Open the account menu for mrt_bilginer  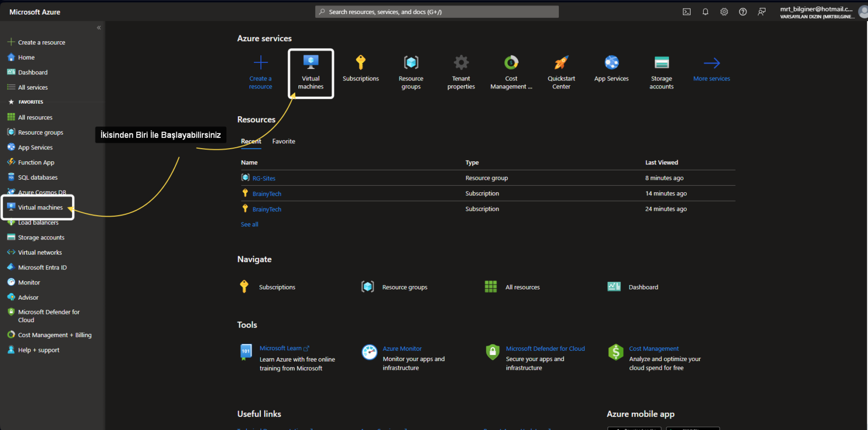click(x=824, y=12)
